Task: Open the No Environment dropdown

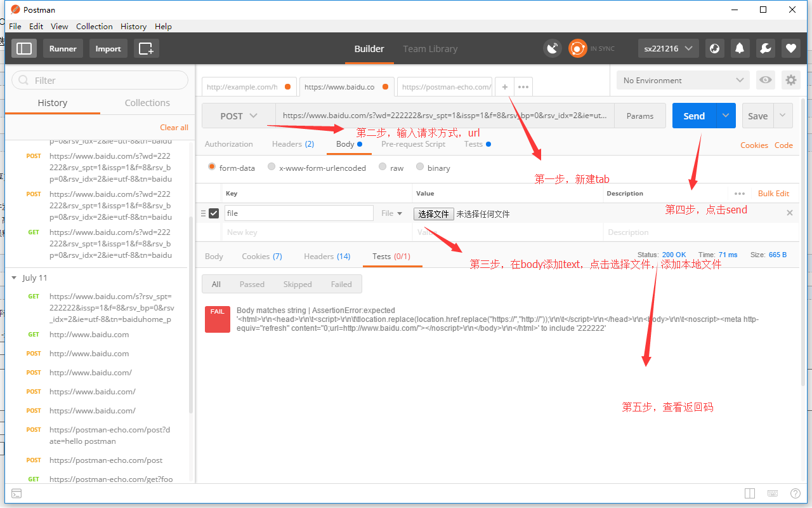Action: [683, 80]
